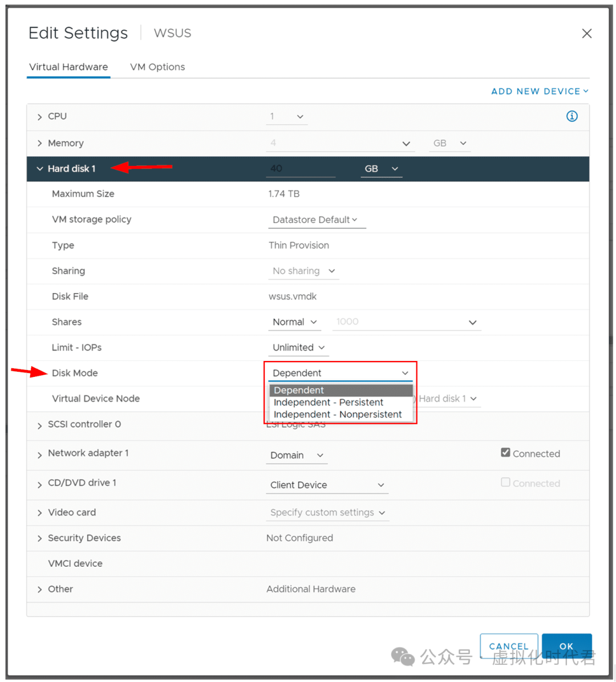Toggle CD/DVD drive Connected checkbox
Image resolution: width=616 pixels, height=682 pixels.
click(505, 482)
